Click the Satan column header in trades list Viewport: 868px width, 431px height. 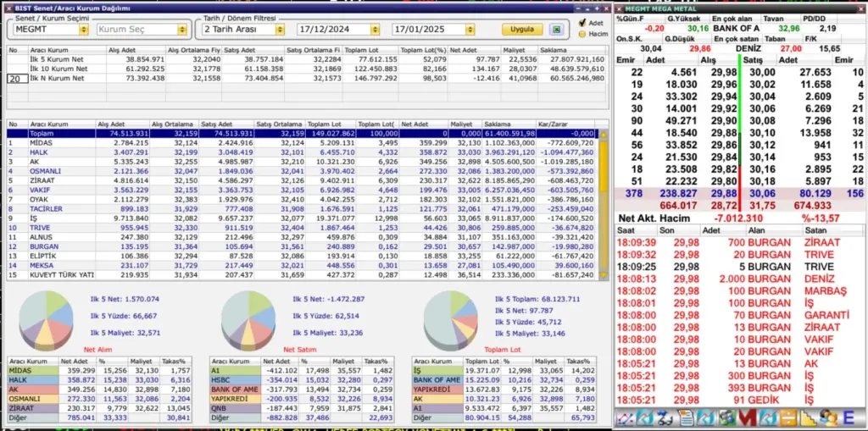pyautogui.click(x=832, y=230)
